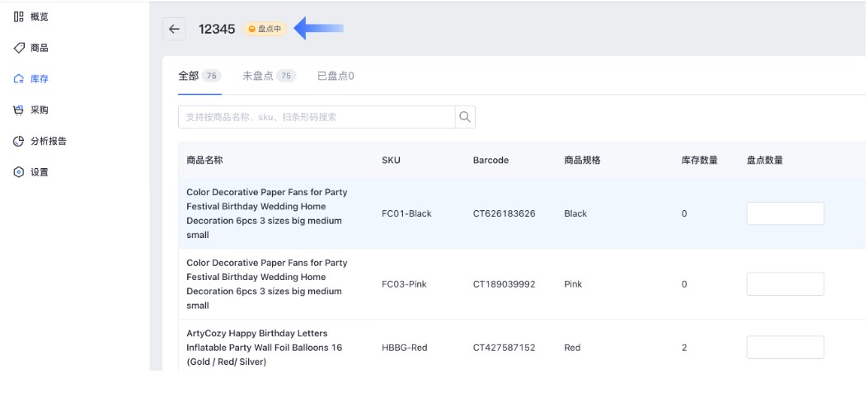868x416 pixels.
Task: Select count quantity field for HBBG-Red
Action: pos(785,348)
